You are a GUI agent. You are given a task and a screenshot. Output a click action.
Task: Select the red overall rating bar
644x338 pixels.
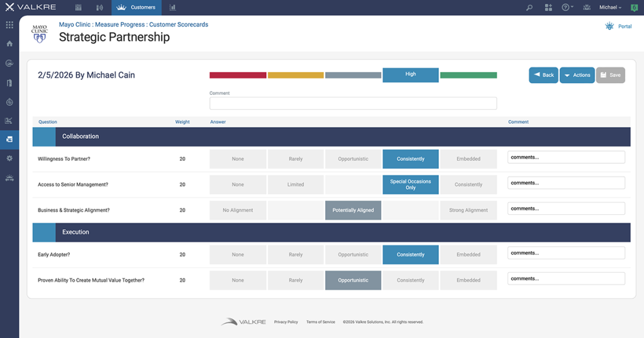click(238, 75)
